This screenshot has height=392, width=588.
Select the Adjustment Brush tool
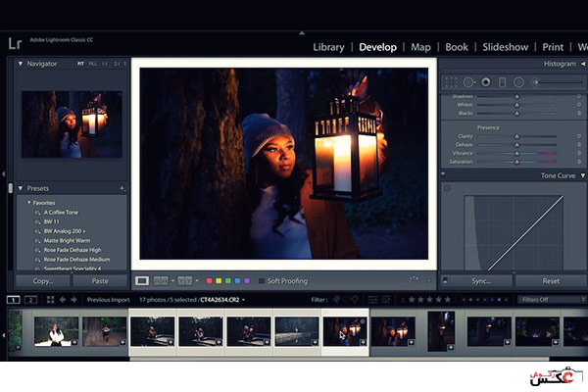click(559, 82)
